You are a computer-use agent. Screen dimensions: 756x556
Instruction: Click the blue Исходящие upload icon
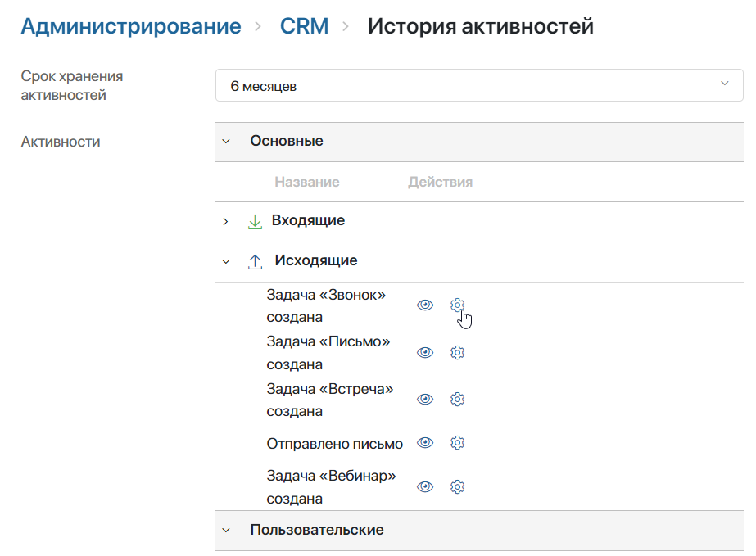click(x=255, y=262)
